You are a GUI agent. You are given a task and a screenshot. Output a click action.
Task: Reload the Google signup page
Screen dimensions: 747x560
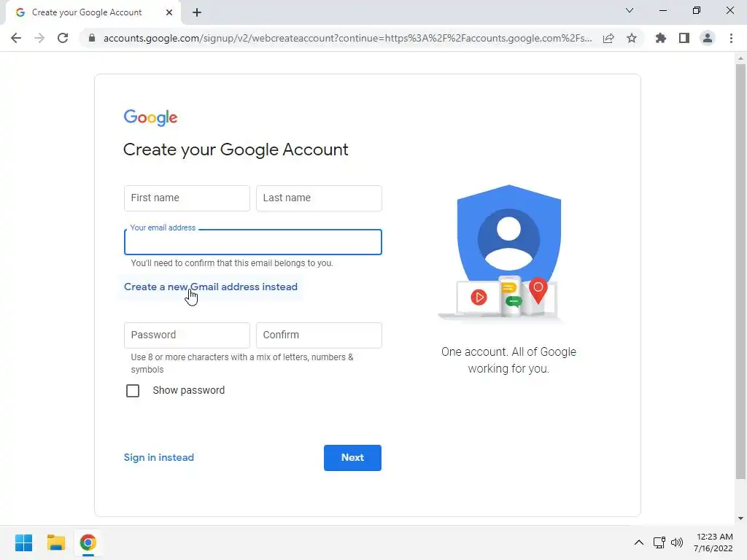click(63, 38)
